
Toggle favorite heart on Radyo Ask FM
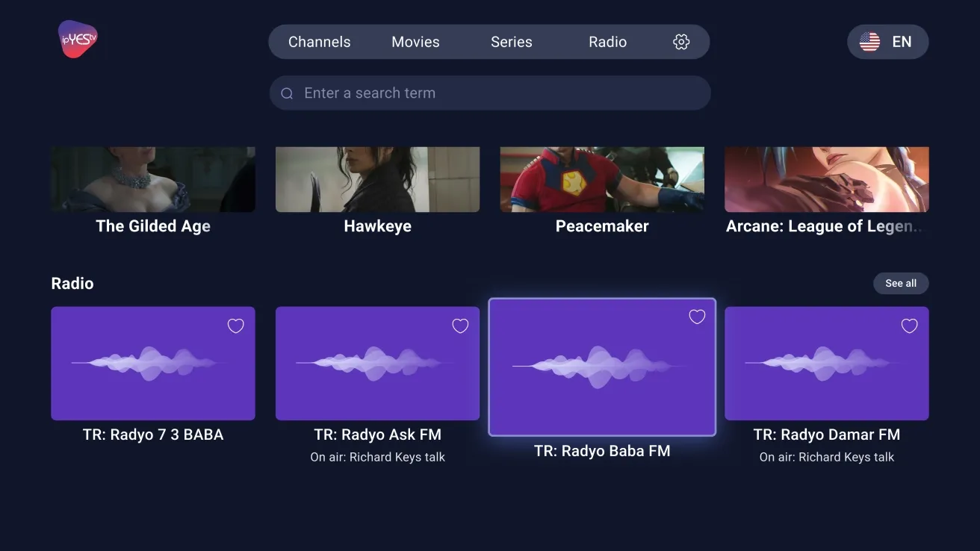click(x=460, y=326)
